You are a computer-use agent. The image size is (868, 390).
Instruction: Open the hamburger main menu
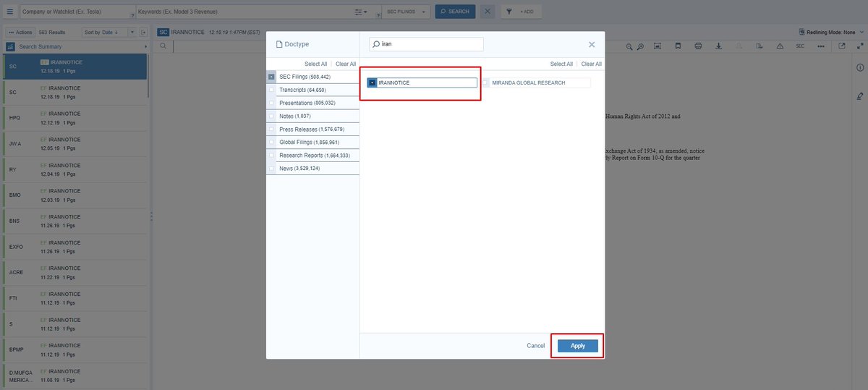9,12
